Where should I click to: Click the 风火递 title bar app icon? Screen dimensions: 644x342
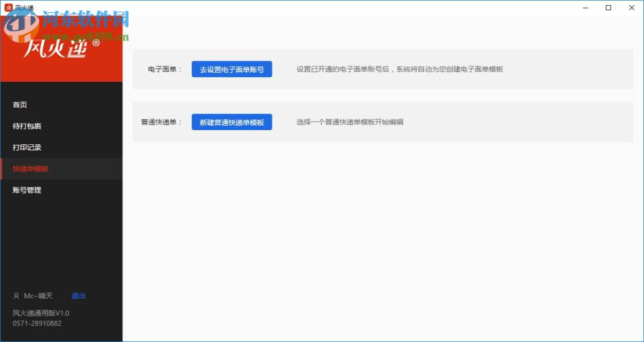(x=8, y=7)
